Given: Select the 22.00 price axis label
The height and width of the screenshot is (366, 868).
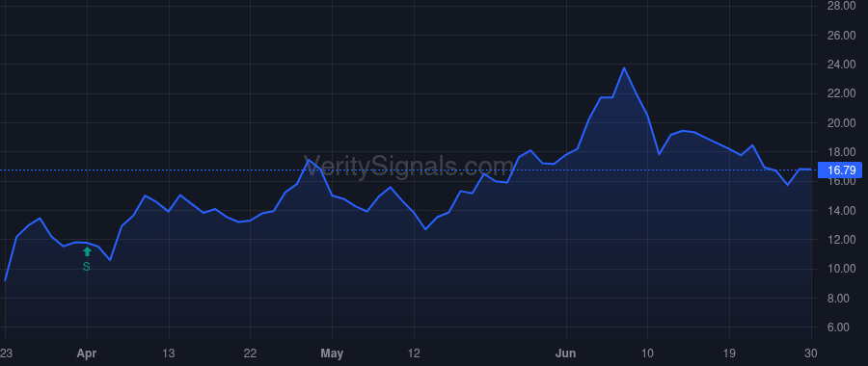Looking at the screenshot, I should coord(841,93).
